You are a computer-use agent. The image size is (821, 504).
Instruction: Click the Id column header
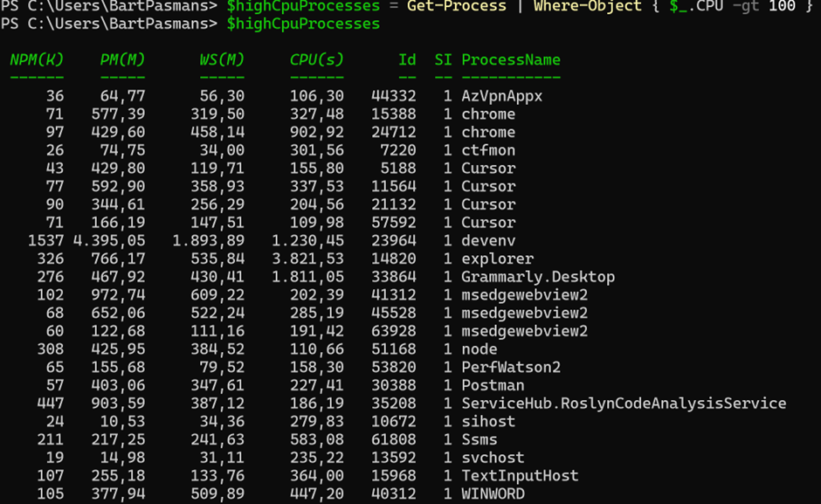coord(407,59)
